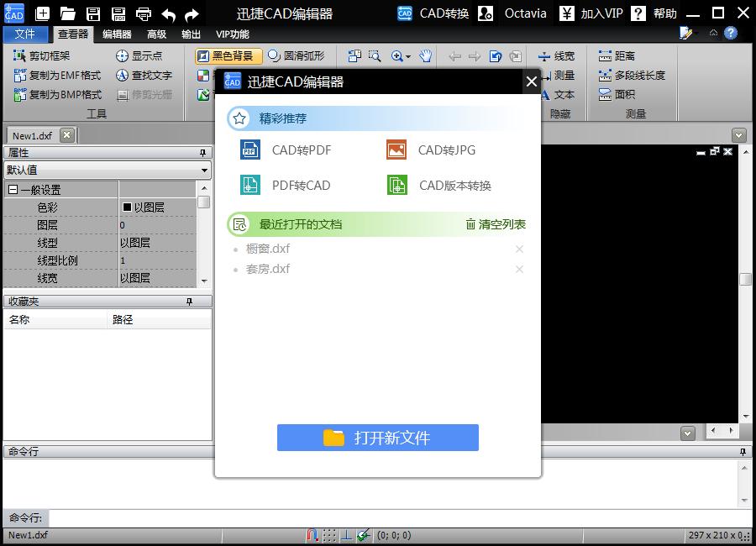Click 清空列表 to clear recent list
The width and height of the screenshot is (756, 546).
(x=496, y=224)
